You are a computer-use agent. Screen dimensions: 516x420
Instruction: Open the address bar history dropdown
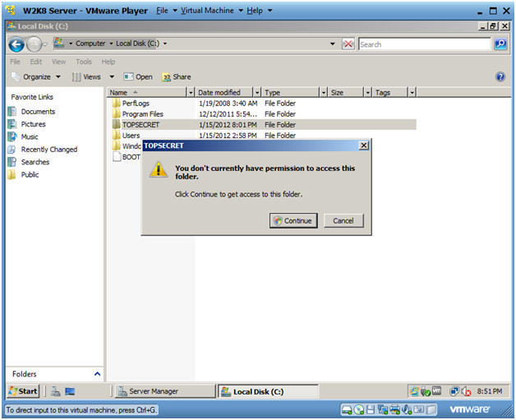point(333,44)
